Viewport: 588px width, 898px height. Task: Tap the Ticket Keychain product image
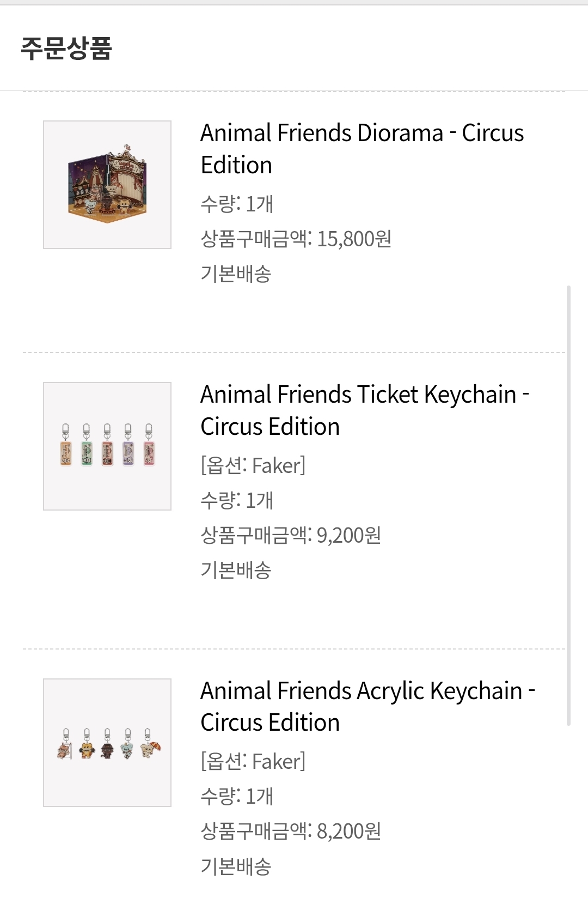[x=107, y=446]
